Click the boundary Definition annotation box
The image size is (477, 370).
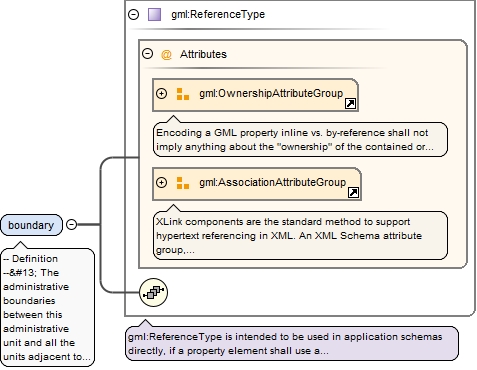click(48, 307)
